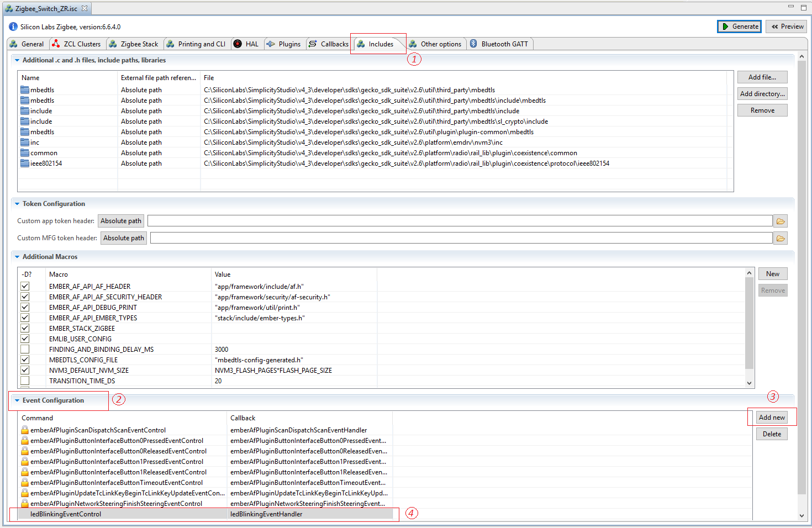The image size is (812, 528).
Task: Maximize the editor pane
Action: 804,7
